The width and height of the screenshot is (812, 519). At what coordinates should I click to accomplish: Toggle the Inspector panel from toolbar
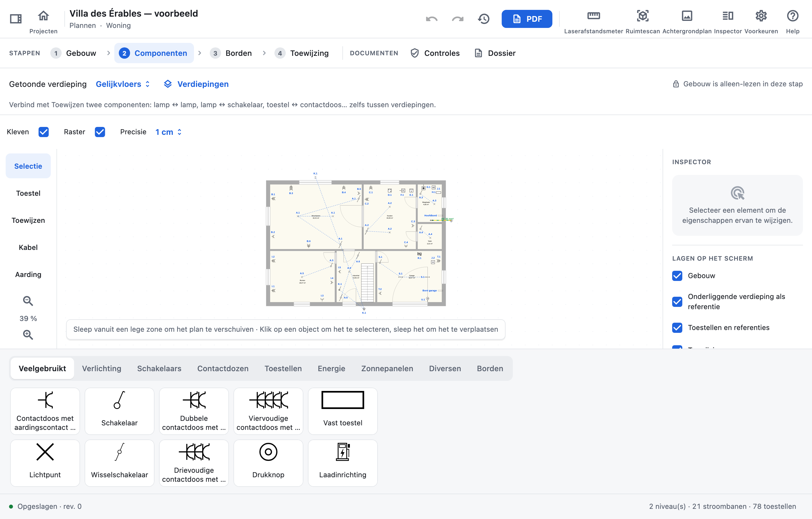tap(728, 22)
